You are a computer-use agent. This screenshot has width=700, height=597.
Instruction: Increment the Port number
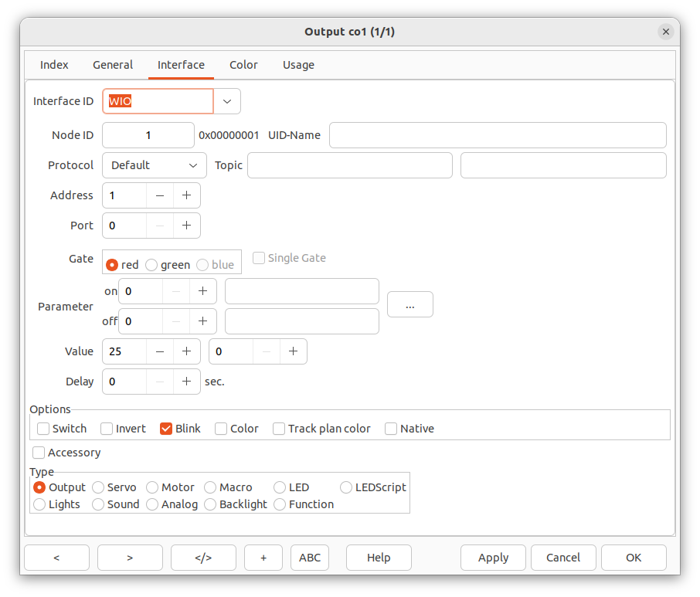[186, 226]
